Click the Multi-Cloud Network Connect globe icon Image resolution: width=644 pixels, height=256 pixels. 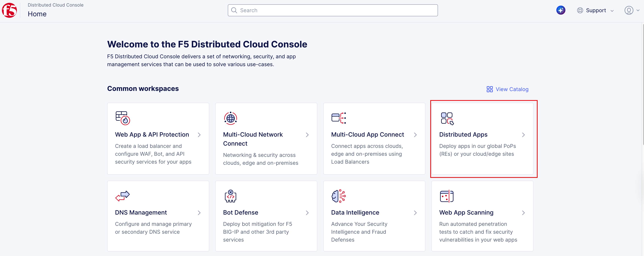(230, 118)
